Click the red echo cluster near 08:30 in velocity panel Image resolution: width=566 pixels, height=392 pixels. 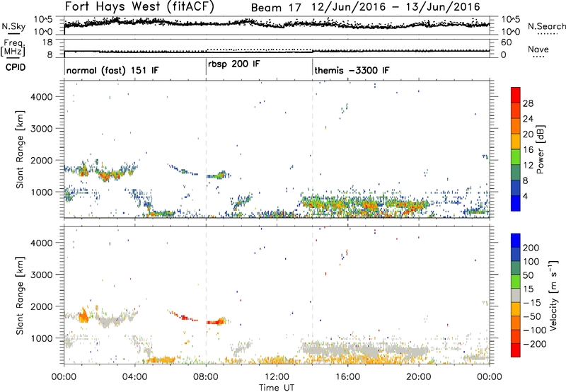pos(216,321)
